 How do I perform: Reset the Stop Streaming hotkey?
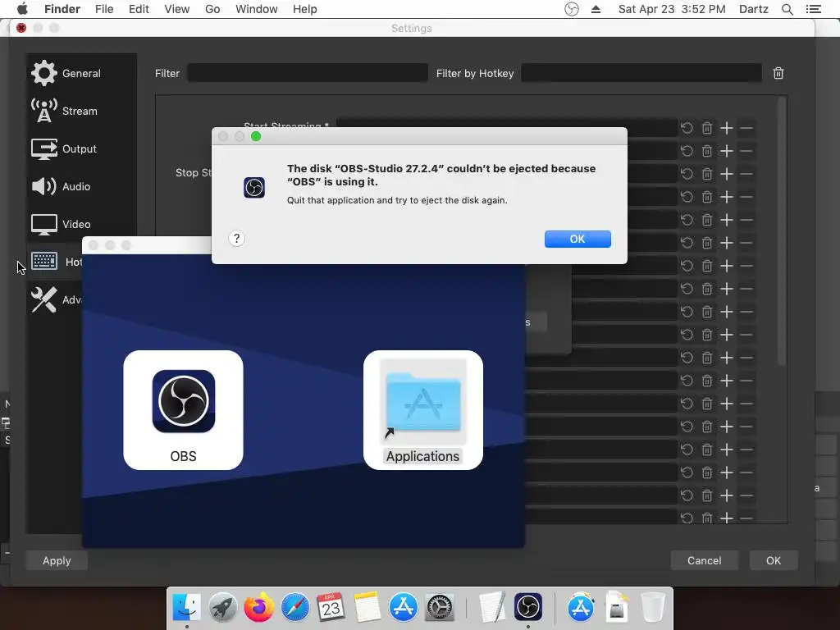click(687, 151)
